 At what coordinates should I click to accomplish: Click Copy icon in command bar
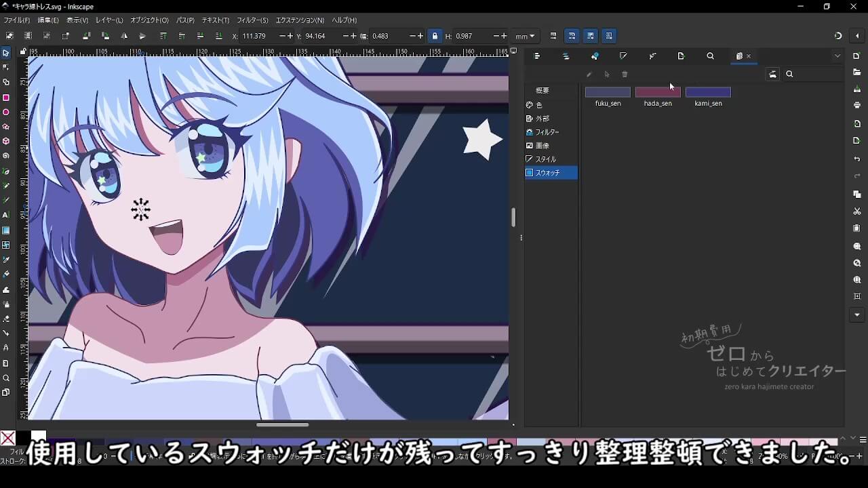(857, 195)
